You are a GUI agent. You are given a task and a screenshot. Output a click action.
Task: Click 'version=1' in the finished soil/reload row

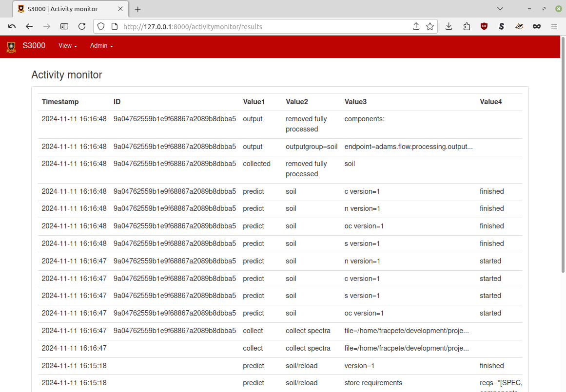[359, 366]
